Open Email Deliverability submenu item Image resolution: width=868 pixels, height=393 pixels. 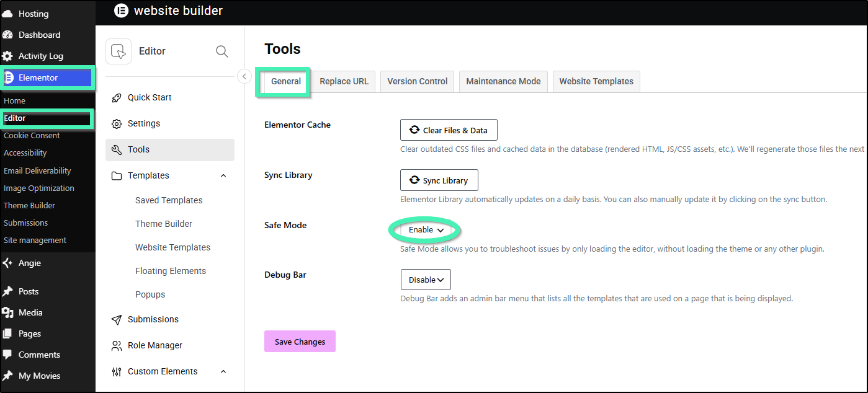(x=37, y=170)
